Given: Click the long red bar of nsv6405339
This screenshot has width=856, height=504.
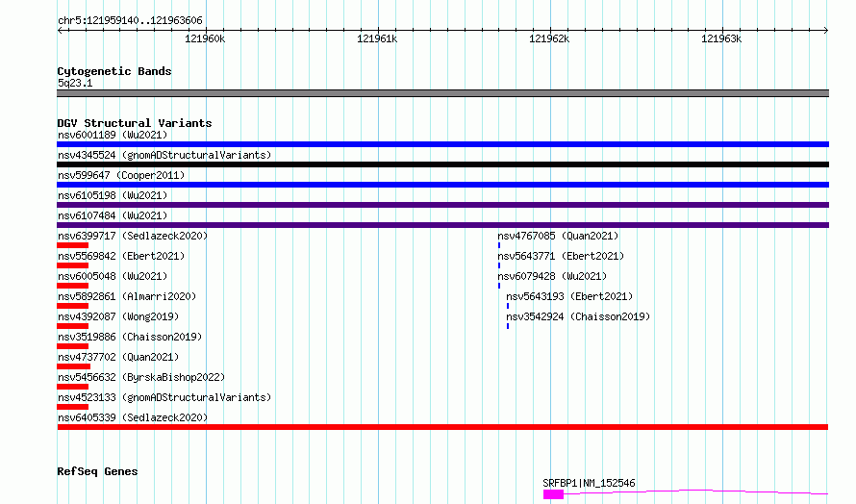Looking at the screenshot, I should pyautogui.click(x=442, y=427).
